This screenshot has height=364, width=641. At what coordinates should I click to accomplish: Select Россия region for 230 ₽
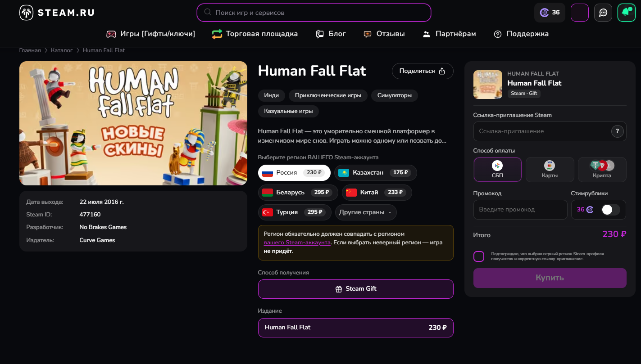coord(294,173)
